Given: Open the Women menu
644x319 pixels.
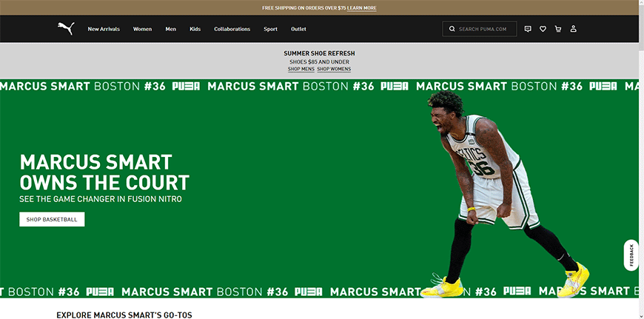Looking at the screenshot, I should coord(142,29).
